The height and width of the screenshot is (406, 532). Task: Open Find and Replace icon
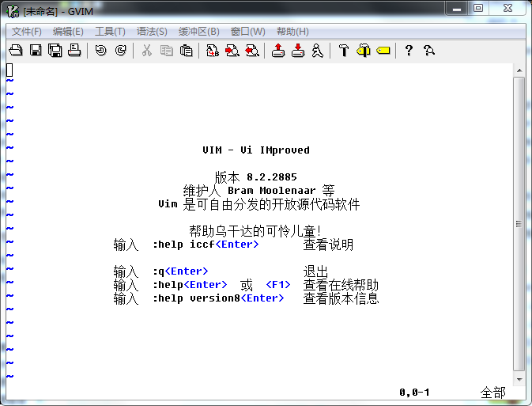[x=213, y=51]
